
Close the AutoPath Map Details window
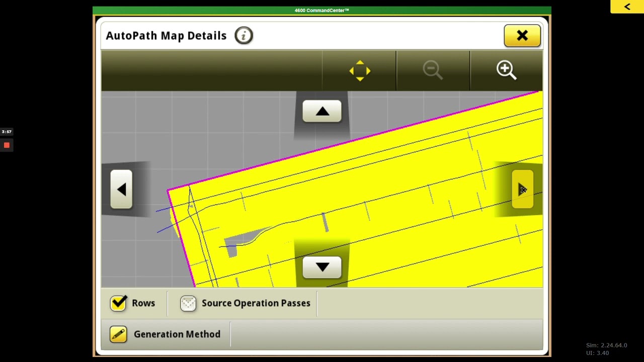(x=522, y=36)
